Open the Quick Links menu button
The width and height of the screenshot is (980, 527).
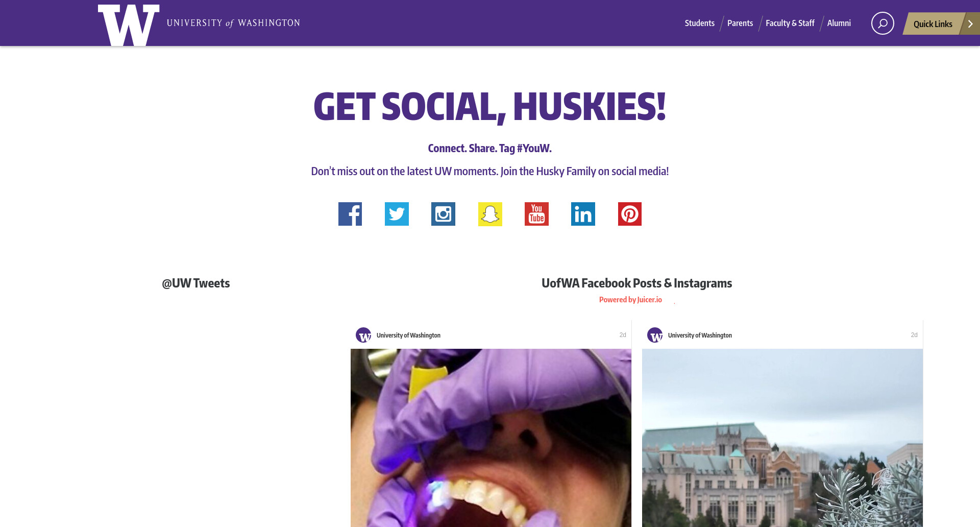coord(933,23)
